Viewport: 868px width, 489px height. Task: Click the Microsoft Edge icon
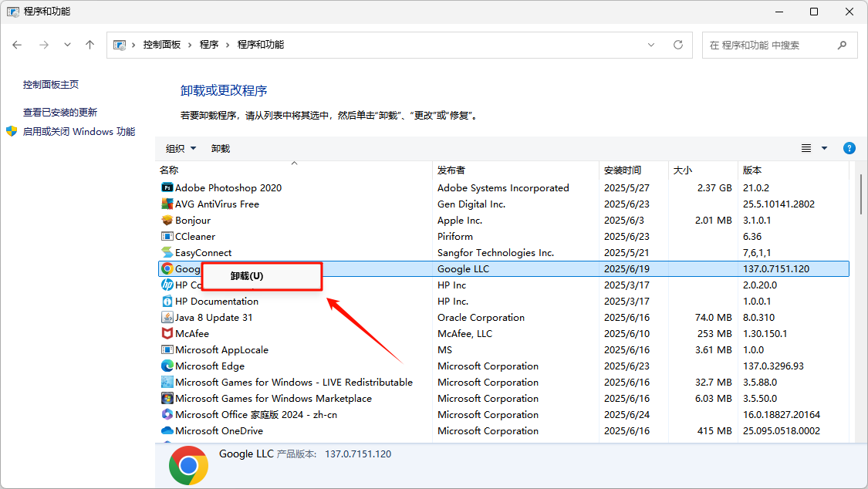pyautogui.click(x=167, y=366)
